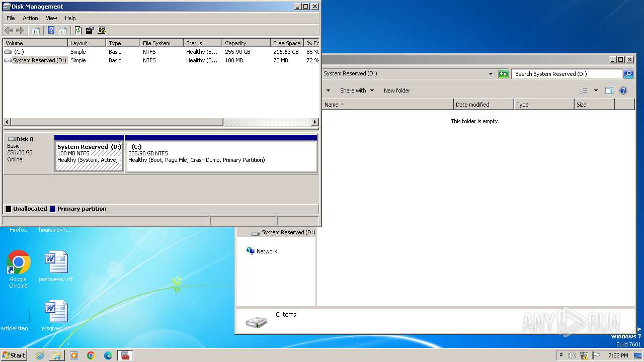The height and width of the screenshot is (362, 644).
Task: Select the System Reserved (D:) partition block
Action: tap(89, 153)
